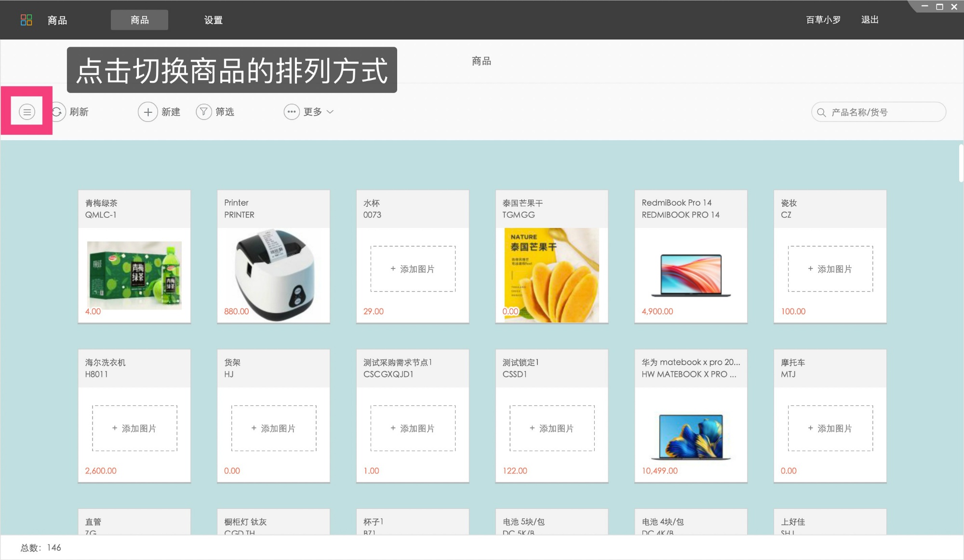Screen dimensions: 964x560
Task: Click the refresh icon to reload products
Action: coord(57,111)
